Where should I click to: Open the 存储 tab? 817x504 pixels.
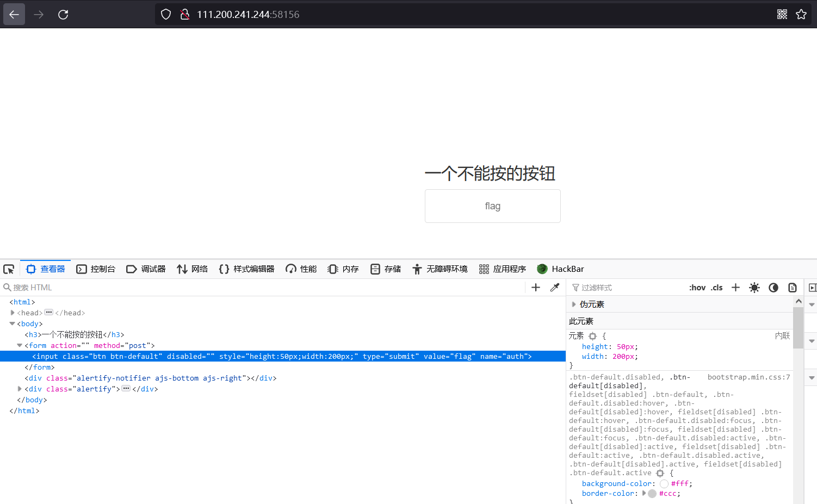(x=386, y=269)
